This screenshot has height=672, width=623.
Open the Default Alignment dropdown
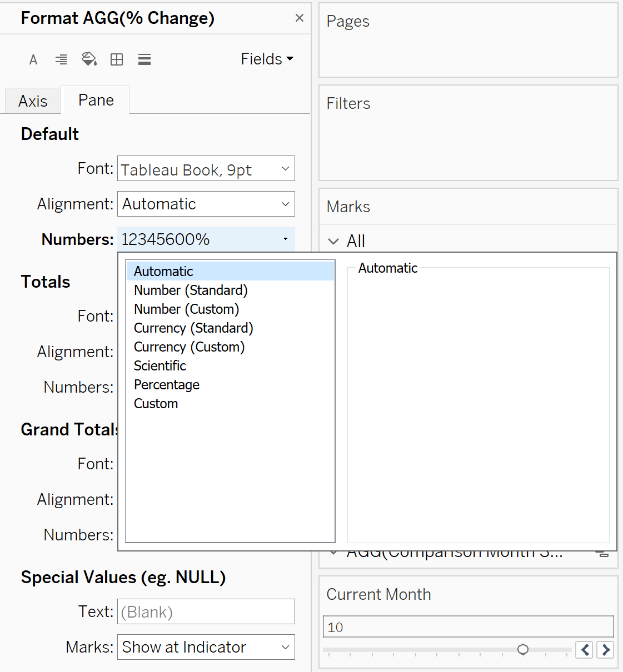click(x=206, y=204)
